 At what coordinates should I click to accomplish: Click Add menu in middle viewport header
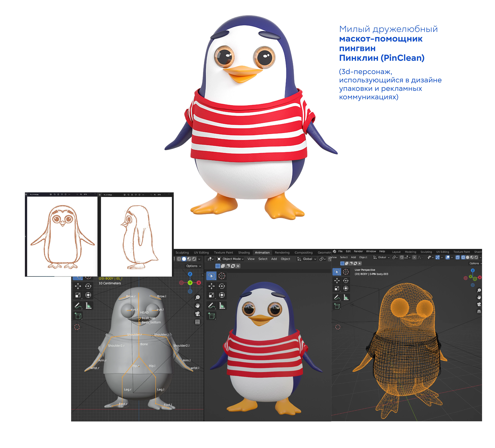click(274, 259)
